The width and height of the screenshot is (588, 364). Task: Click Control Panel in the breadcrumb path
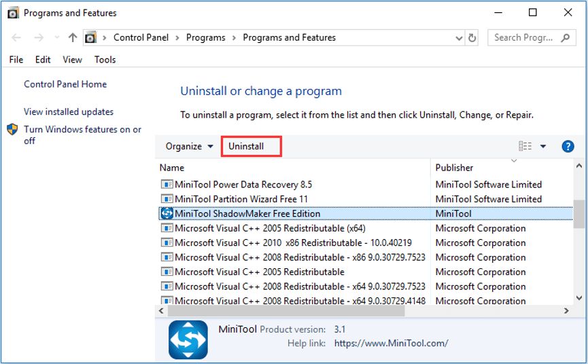(x=141, y=38)
